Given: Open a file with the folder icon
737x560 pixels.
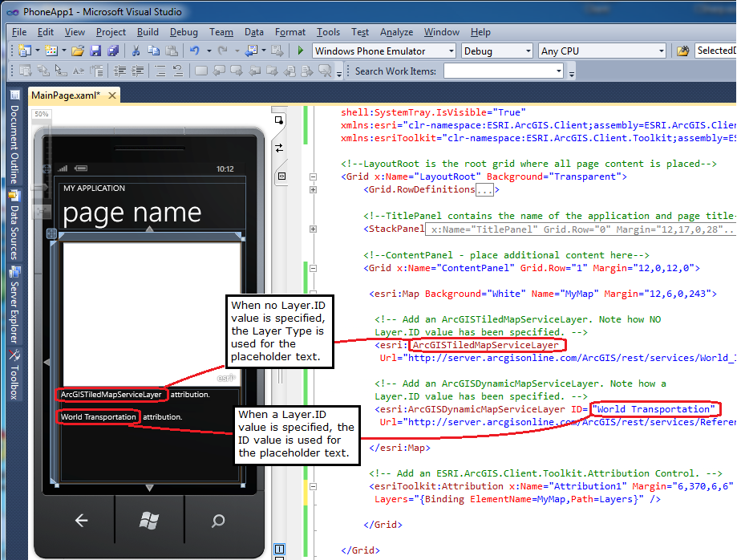Looking at the screenshot, I should pyautogui.click(x=78, y=51).
